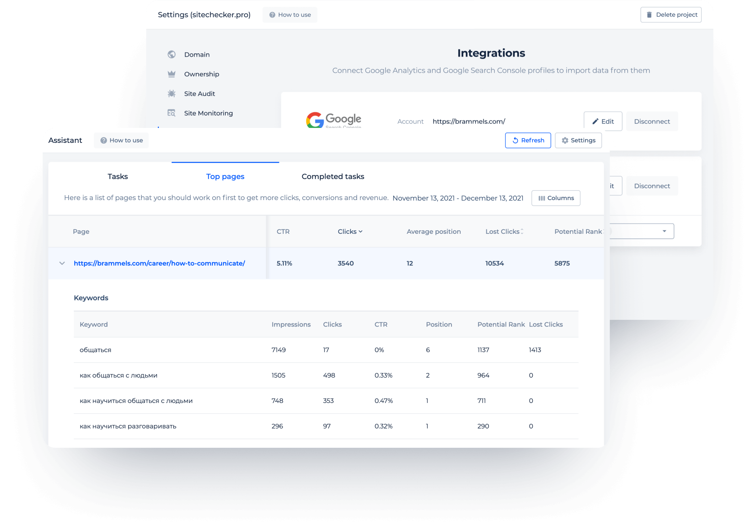Switch to the Completed tasks tab
The image size is (756, 532).
[x=333, y=176]
